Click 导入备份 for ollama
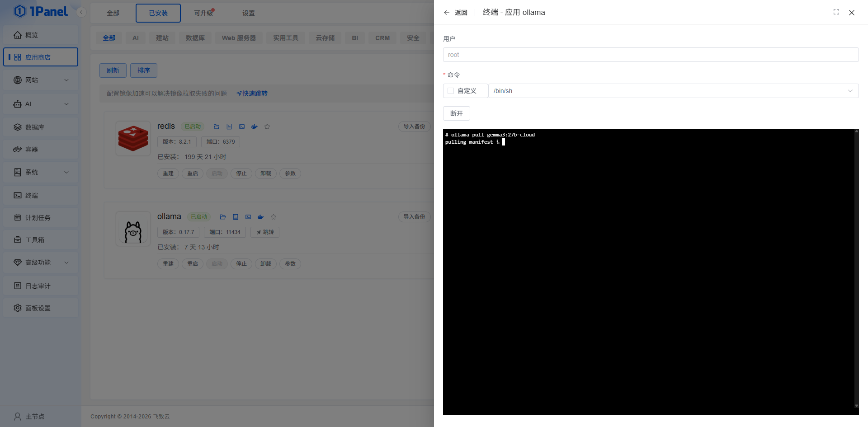Viewport: 868px width, 427px height. [414, 217]
